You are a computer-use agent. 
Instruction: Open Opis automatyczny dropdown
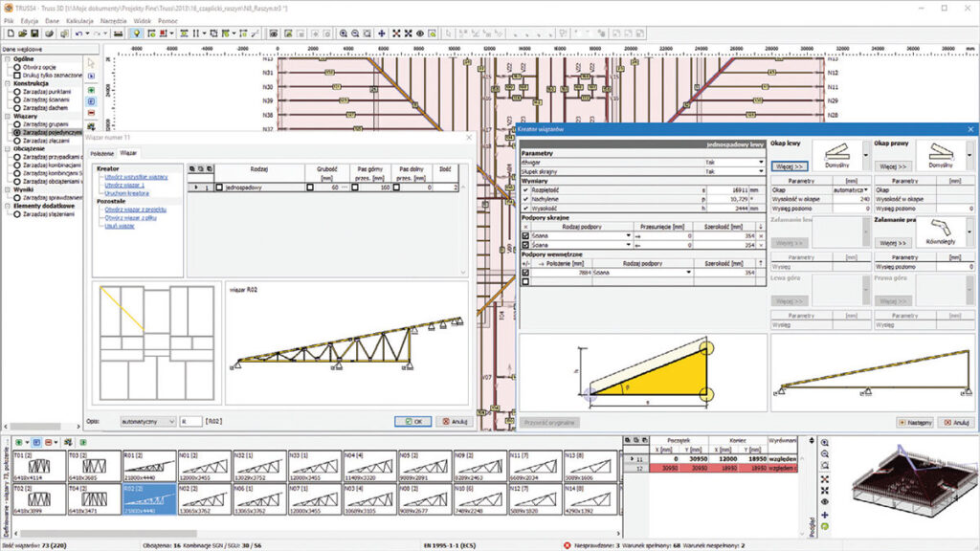point(148,422)
